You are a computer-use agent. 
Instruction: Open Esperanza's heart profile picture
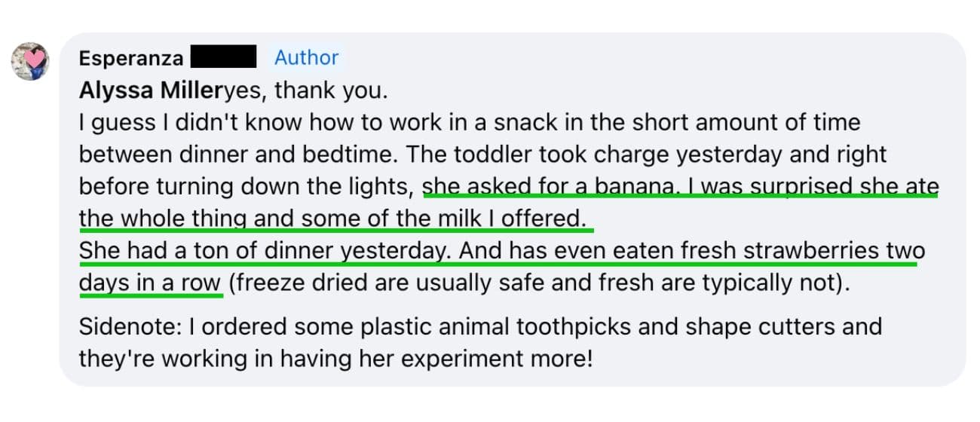pyautogui.click(x=29, y=61)
